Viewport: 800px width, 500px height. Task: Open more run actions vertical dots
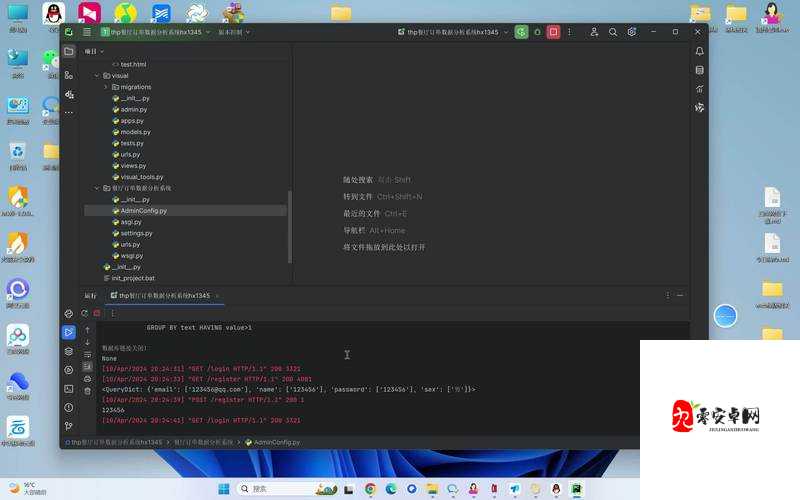point(569,32)
